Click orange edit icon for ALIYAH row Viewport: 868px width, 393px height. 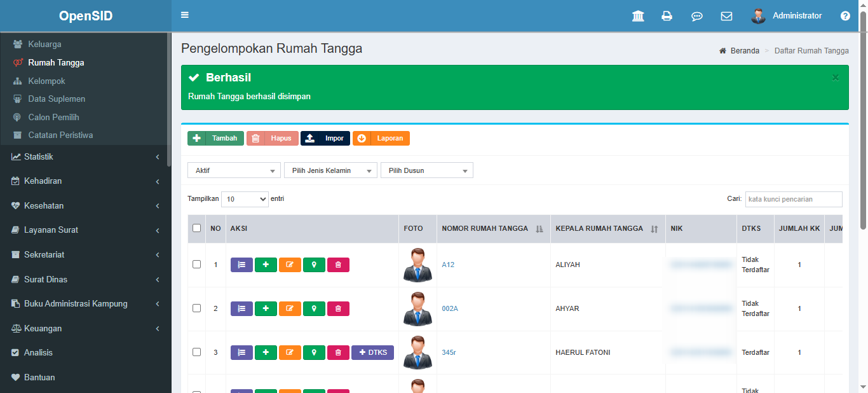290,265
